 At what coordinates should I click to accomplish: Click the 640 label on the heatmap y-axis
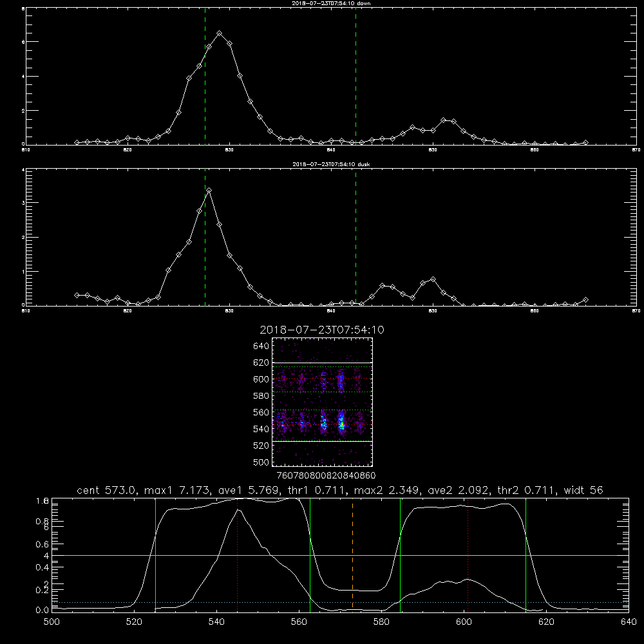pyautogui.click(x=261, y=346)
